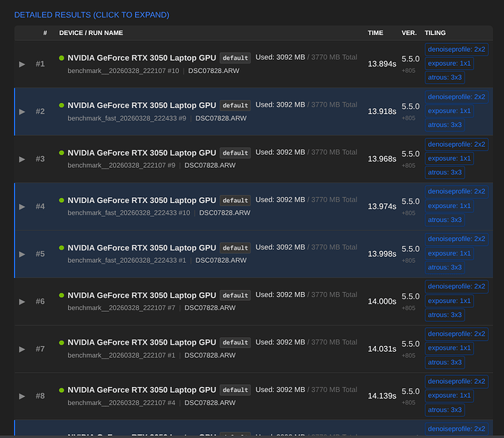Click exposure: 1x1 tag in row #3
The height and width of the screenshot is (438, 504).
tap(449, 158)
